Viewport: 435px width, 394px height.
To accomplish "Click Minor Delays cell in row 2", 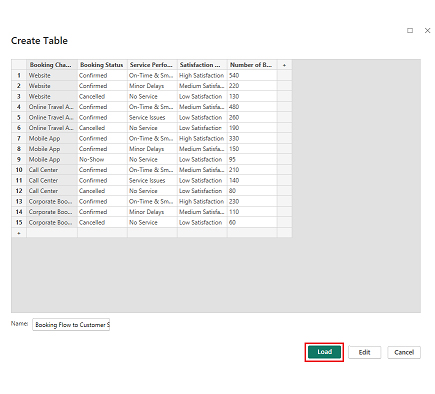I will click(152, 86).
